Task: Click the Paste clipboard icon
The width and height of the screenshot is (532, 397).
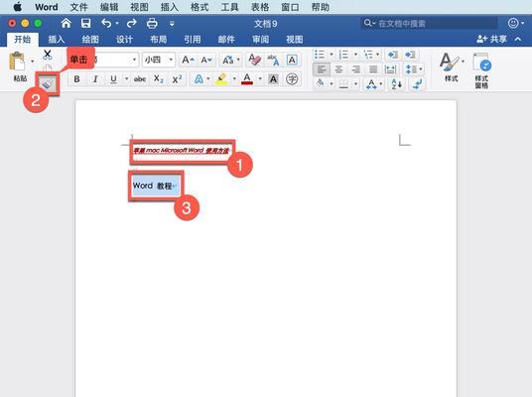Action: click(x=17, y=63)
